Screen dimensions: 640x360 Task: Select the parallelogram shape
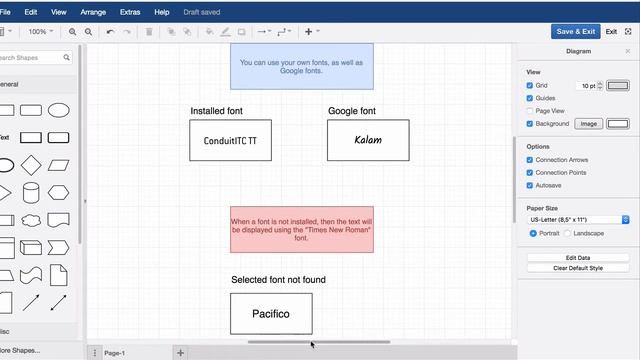58,165
